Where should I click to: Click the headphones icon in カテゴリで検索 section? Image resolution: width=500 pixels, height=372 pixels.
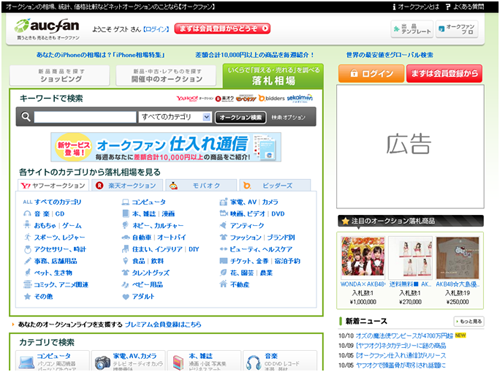pyautogui.click(x=253, y=362)
